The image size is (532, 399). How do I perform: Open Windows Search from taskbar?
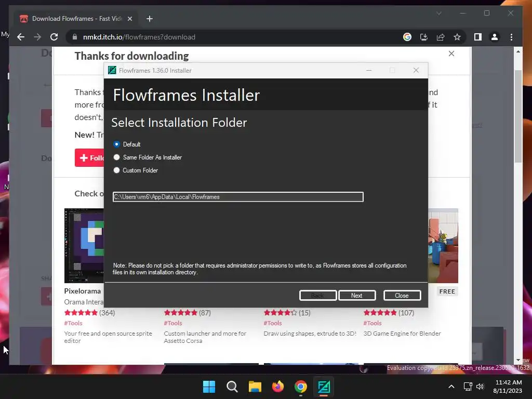232,387
